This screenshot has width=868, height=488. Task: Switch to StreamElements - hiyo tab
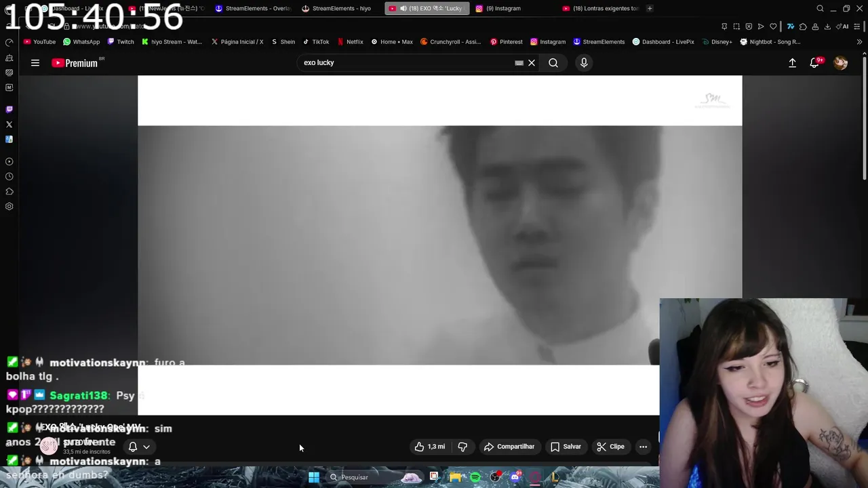[x=341, y=8]
